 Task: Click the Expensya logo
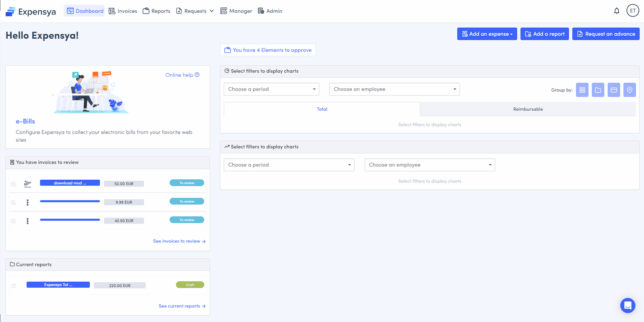click(31, 11)
